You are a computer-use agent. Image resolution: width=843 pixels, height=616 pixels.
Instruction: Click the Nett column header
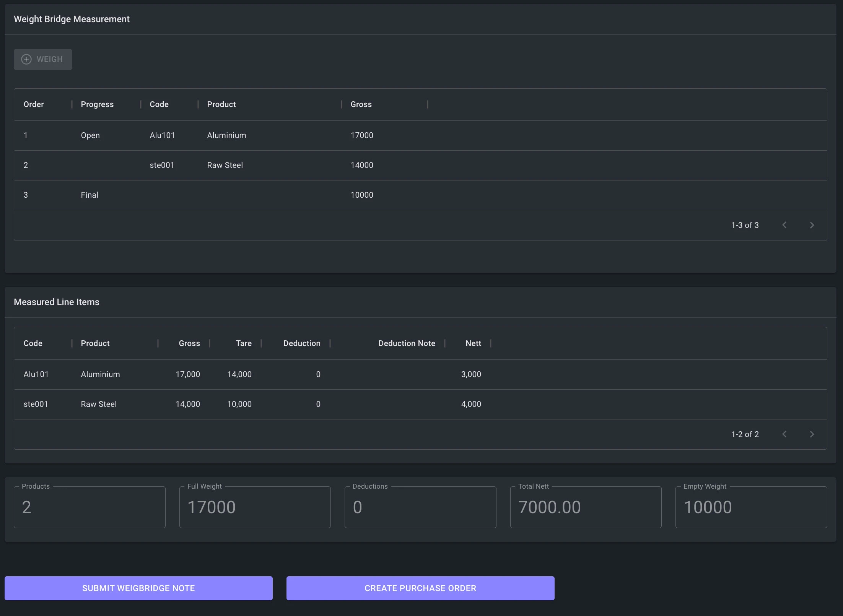pyautogui.click(x=473, y=343)
